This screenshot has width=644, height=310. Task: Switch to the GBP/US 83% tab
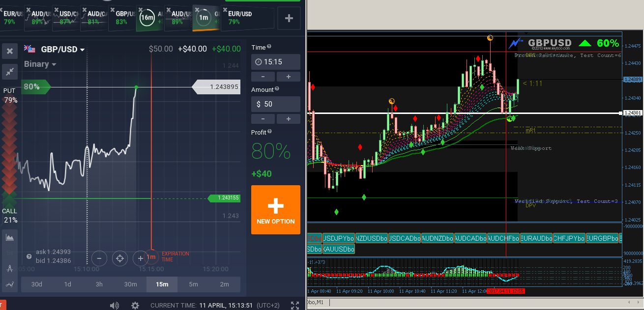pyautogui.click(x=123, y=18)
